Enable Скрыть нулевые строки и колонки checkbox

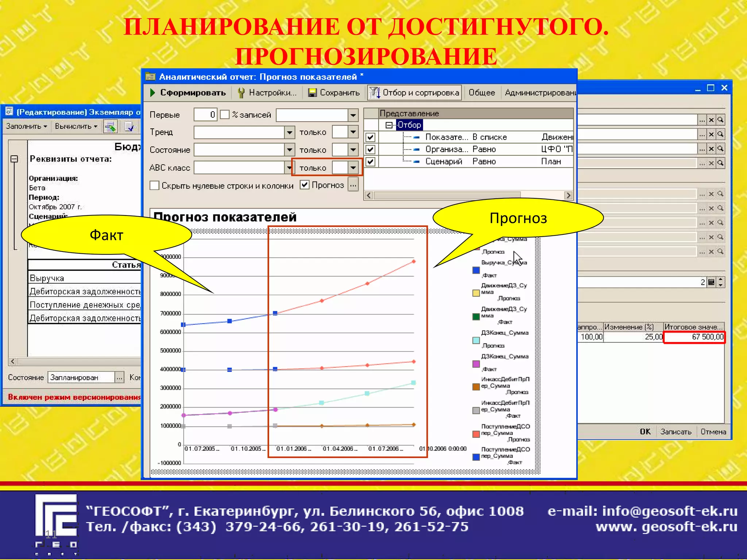click(x=154, y=186)
